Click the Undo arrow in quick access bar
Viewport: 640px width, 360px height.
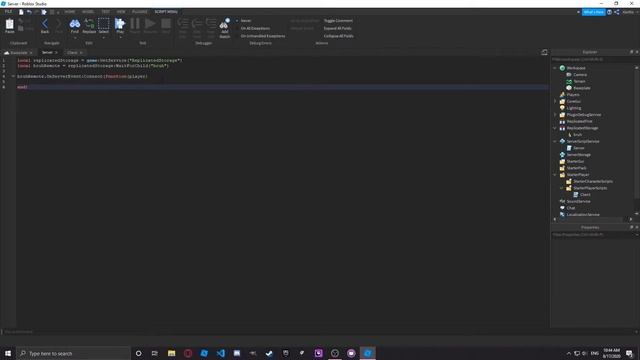(29, 12)
